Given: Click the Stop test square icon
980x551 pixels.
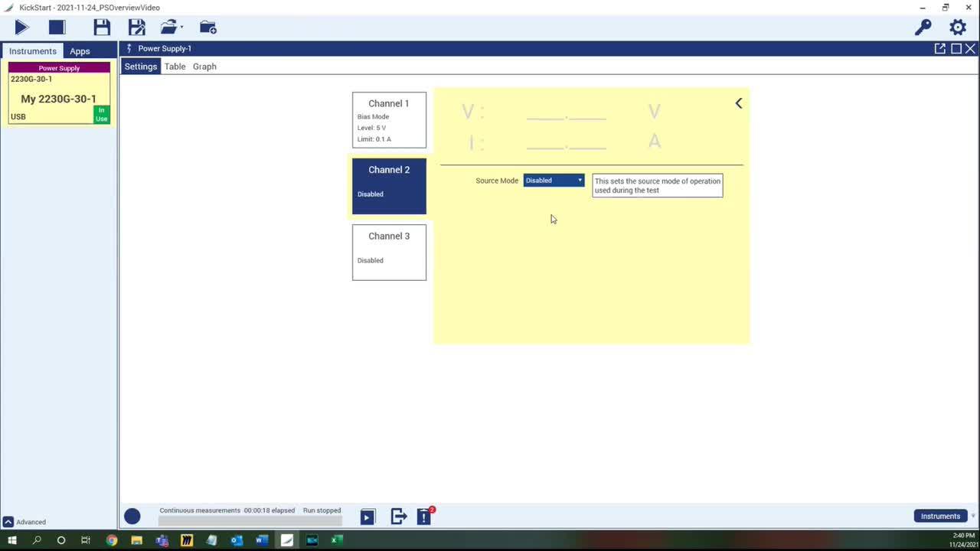Looking at the screenshot, I should tap(57, 28).
